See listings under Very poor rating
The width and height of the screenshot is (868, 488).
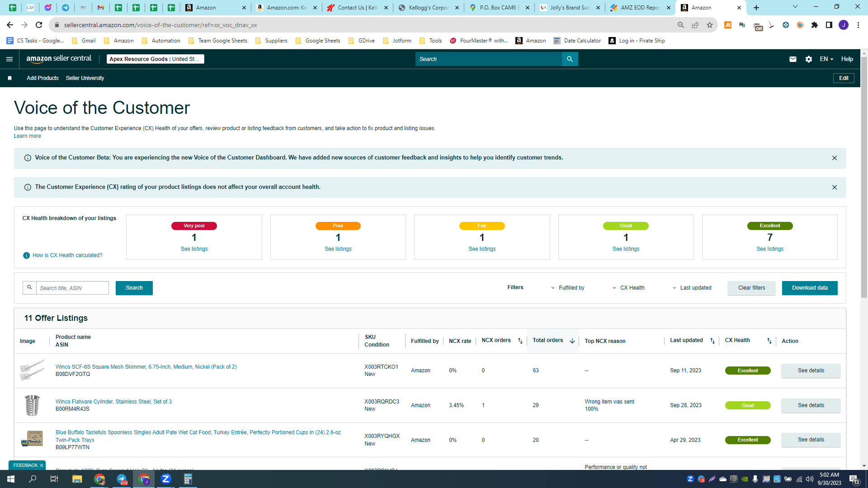pos(194,249)
